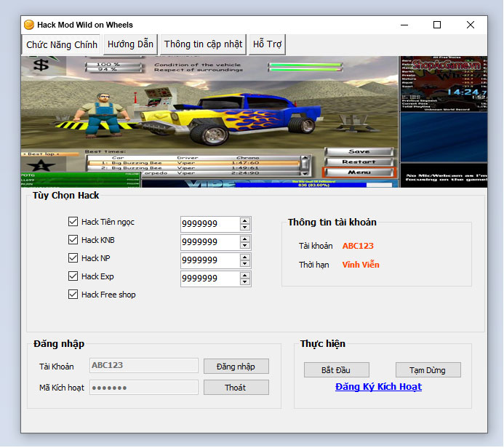Decrease Hack Exp value with down arrow
This screenshot has width=504, height=448.
pyautogui.click(x=245, y=282)
